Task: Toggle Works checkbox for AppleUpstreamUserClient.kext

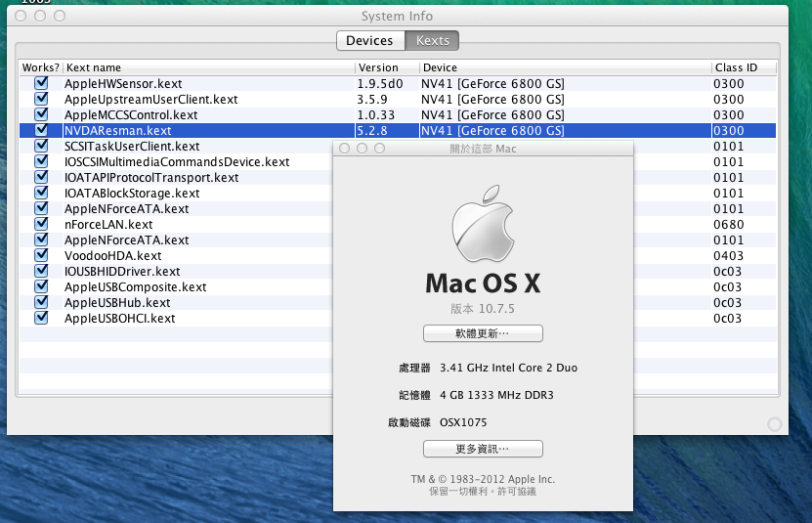Action: [41, 99]
